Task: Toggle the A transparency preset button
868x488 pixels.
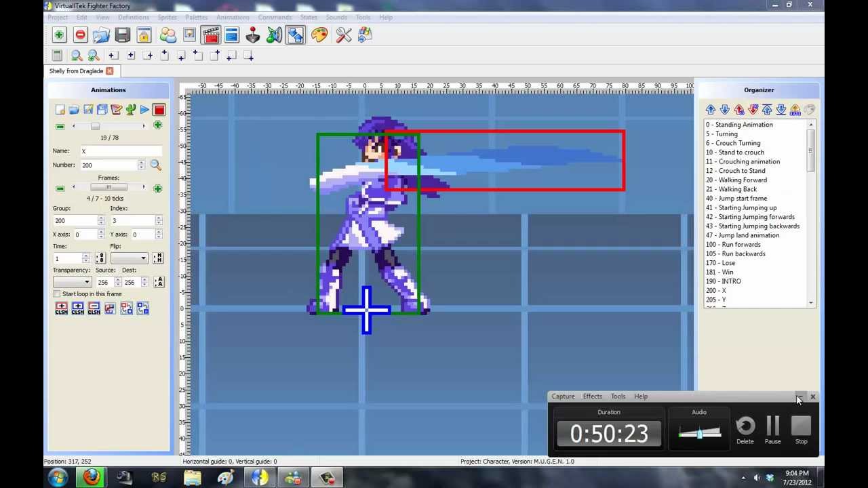Action: 159,282
